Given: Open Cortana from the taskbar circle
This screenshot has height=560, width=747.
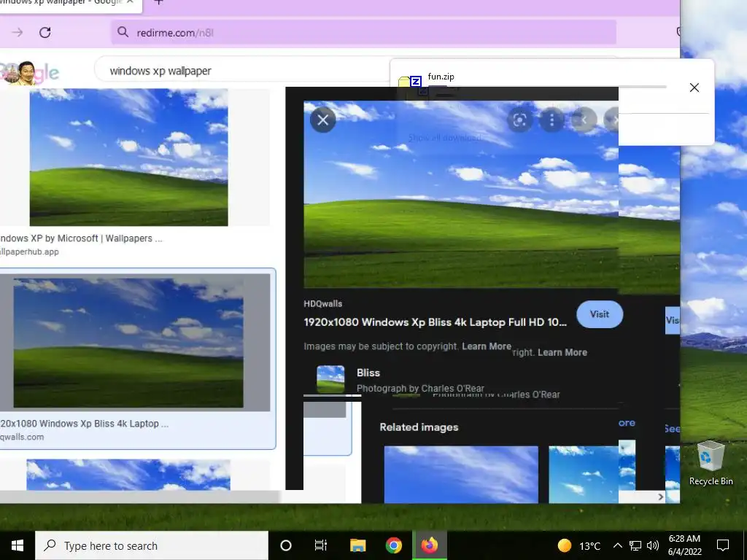Looking at the screenshot, I should pyautogui.click(x=286, y=545).
